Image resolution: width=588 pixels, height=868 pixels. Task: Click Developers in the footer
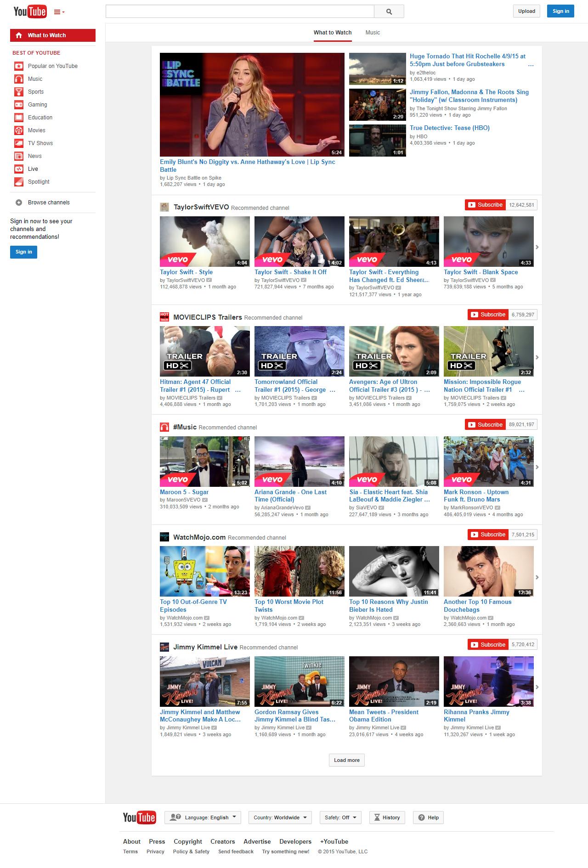point(295,841)
